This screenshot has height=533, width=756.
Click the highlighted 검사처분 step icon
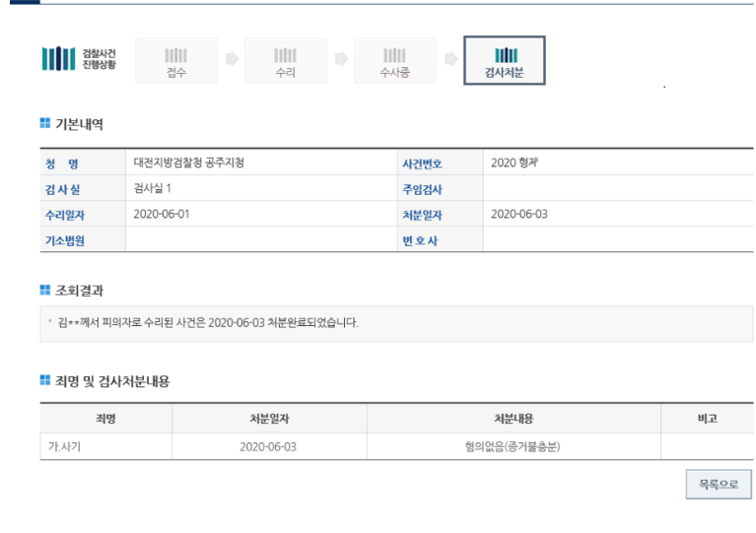504,61
